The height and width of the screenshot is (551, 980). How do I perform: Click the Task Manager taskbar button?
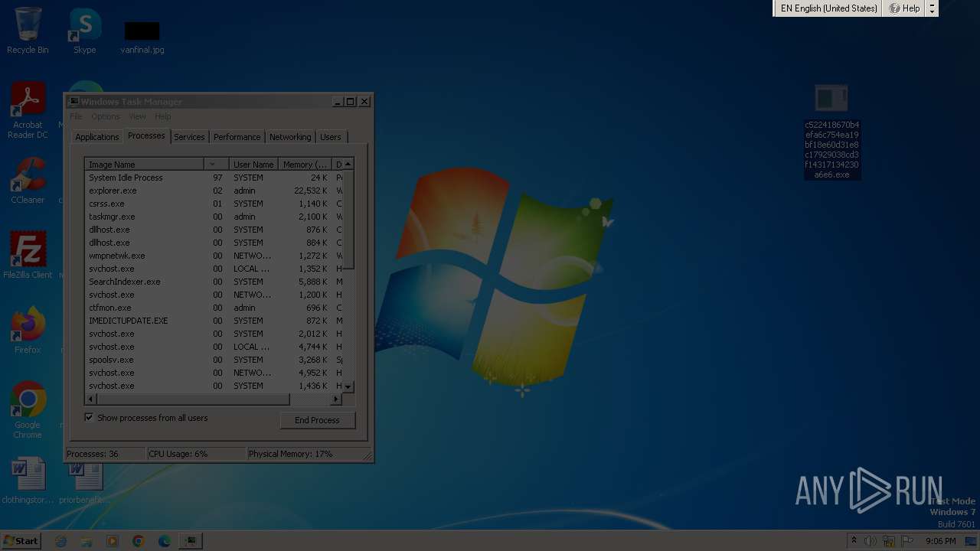tap(191, 541)
